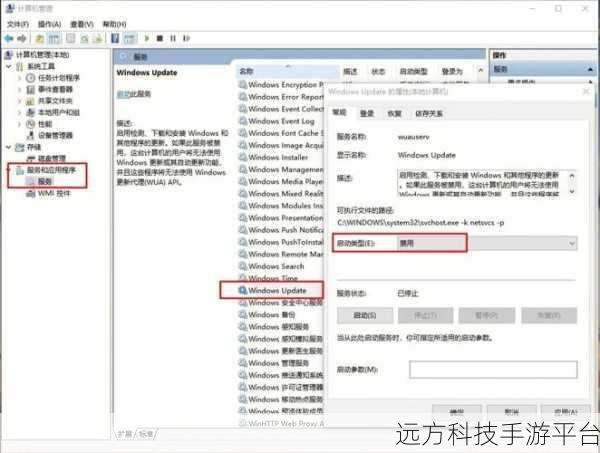
Task: Click the green Start Service play icon
Action: click(147, 38)
